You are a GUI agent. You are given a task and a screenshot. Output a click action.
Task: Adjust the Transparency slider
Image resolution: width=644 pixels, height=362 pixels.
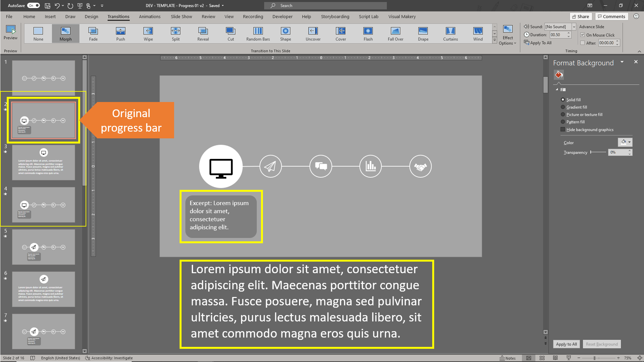[598, 152]
